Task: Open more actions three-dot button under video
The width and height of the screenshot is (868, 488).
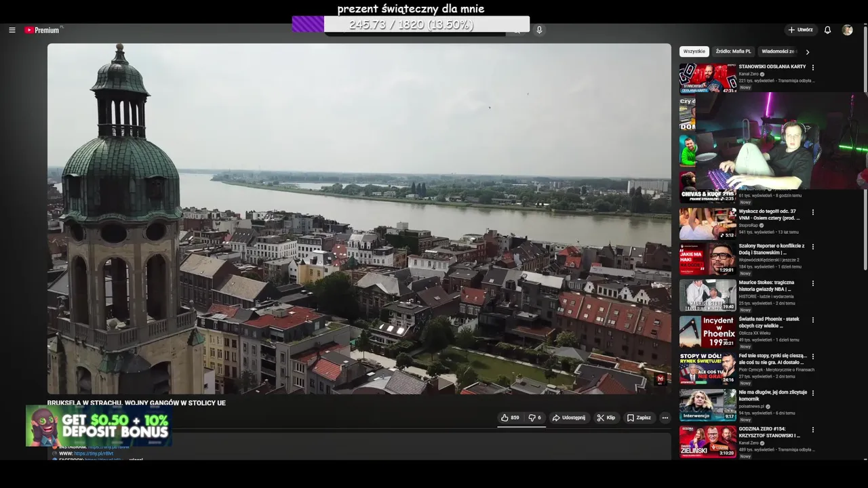Action: point(665,418)
